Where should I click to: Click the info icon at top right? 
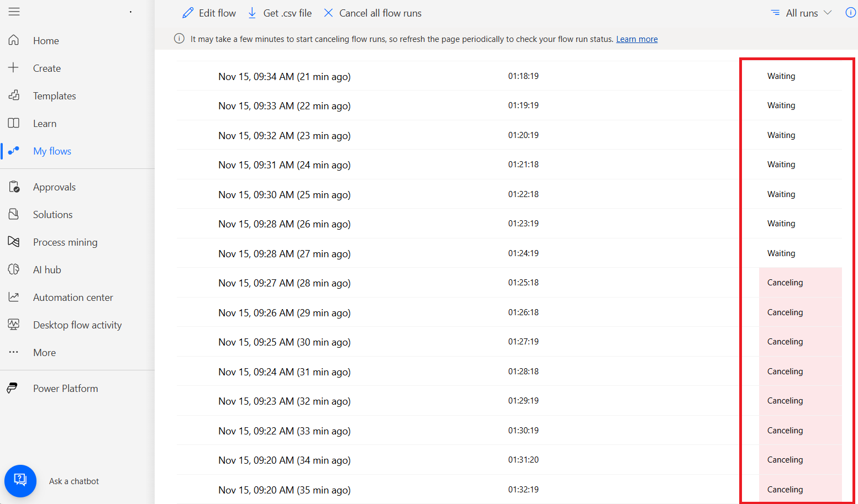(x=850, y=13)
